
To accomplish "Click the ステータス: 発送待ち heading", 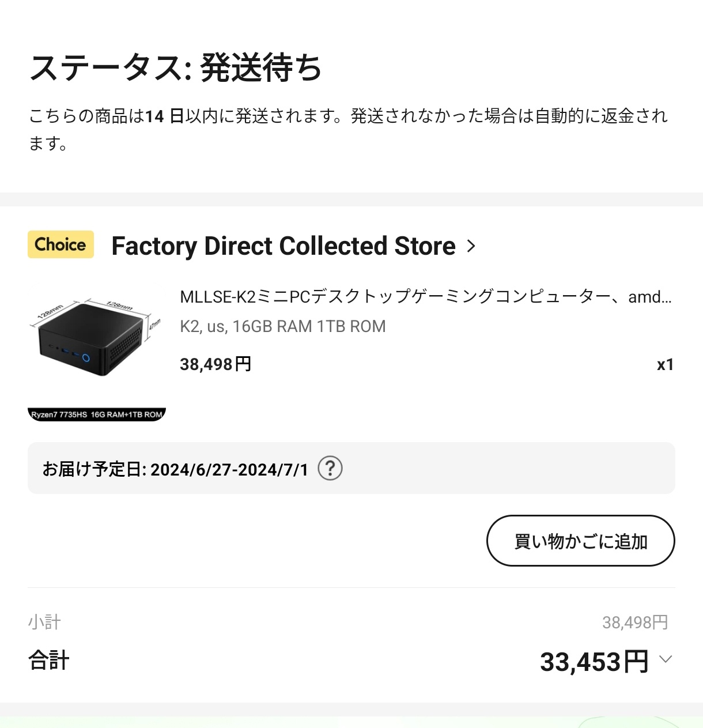I will 175,67.
